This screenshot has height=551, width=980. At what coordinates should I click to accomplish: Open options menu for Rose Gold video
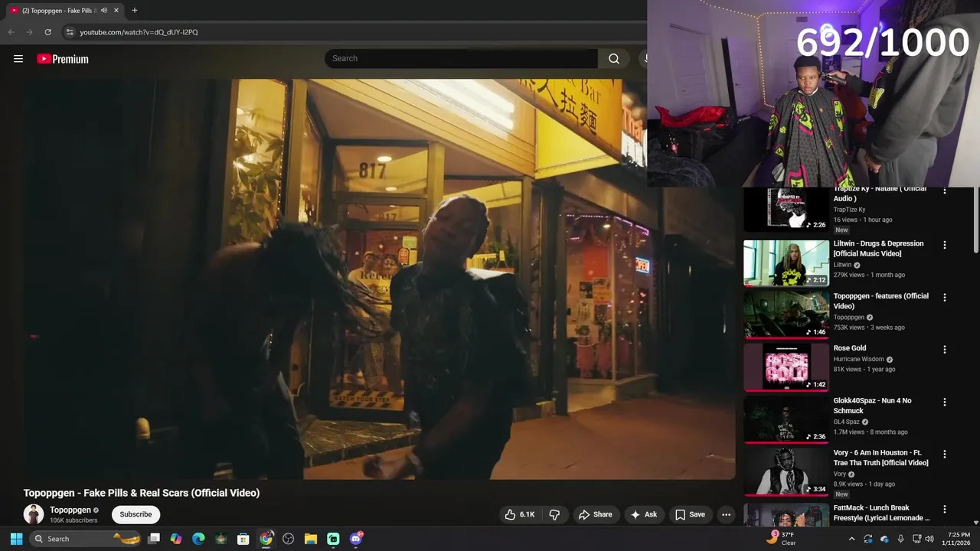pyautogui.click(x=944, y=350)
